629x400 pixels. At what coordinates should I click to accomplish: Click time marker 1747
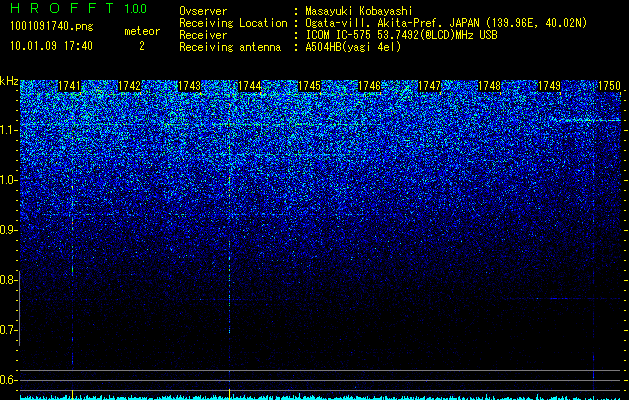tap(430, 86)
